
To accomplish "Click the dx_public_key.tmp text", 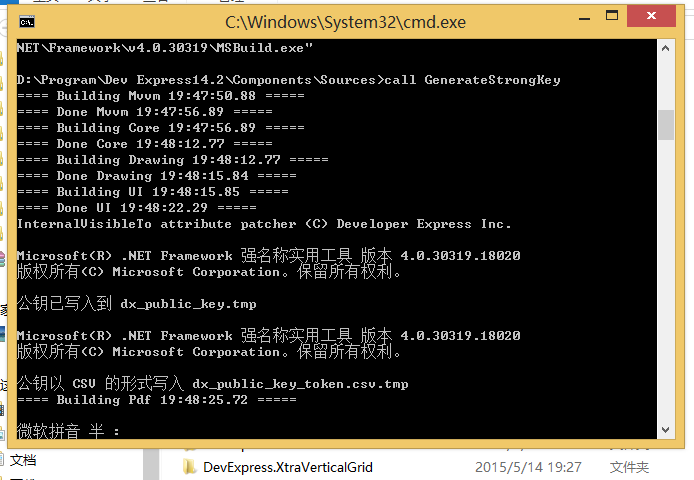I will pyautogui.click(x=189, y=304).
